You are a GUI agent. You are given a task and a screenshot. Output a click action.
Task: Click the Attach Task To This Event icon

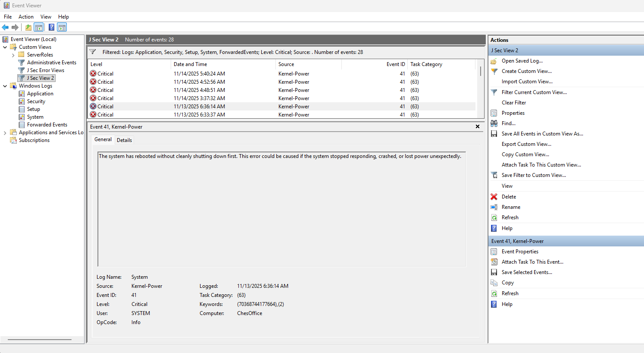(x=494, y=262)
